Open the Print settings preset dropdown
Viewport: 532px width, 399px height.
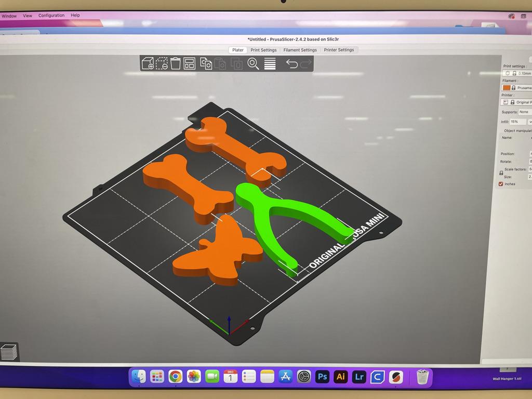click(x=517, y=73)
